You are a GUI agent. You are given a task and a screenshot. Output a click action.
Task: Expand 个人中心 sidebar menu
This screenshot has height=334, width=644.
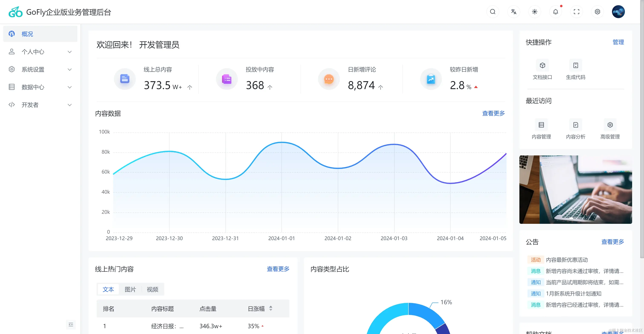(x=40, y=52)
